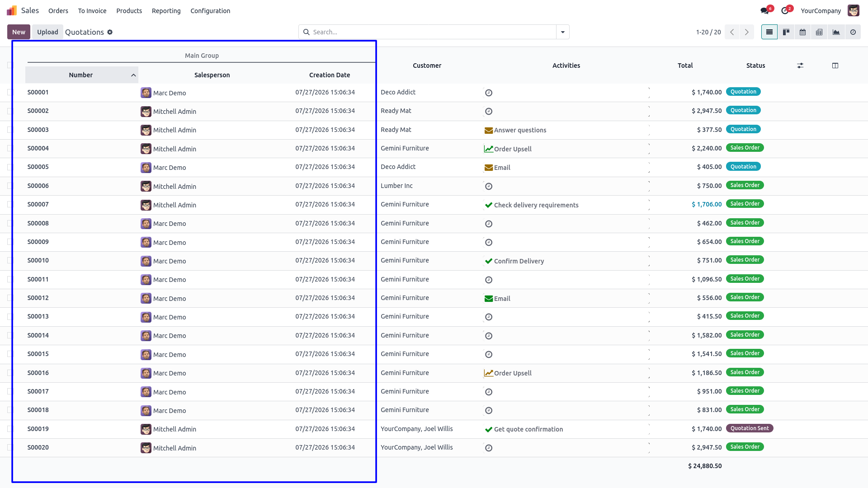Open activity clock for S00001
The width and height of the screenshot is (868, 488).
point(489,93)
